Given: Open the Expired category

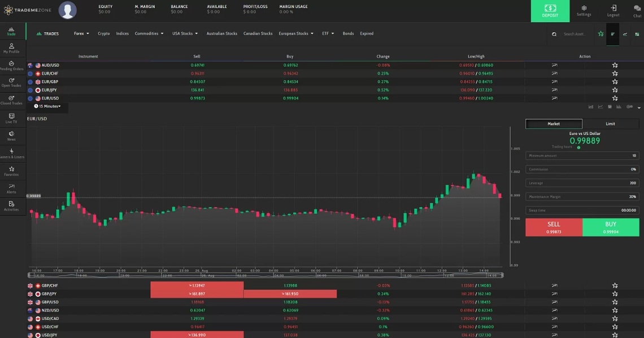Looking at the screenshot, I should point(367,34).
